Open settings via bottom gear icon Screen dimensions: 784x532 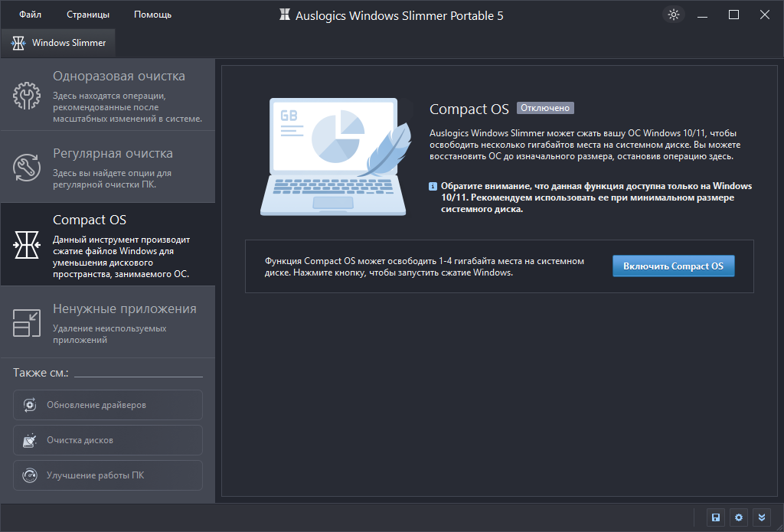pyautogui.click(x=738, y=517)
